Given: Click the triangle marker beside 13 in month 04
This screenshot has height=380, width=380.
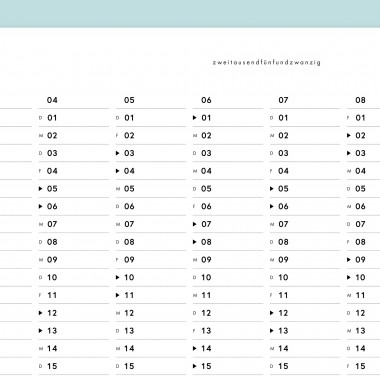Looking at the screenshot, I should point(41,331).
